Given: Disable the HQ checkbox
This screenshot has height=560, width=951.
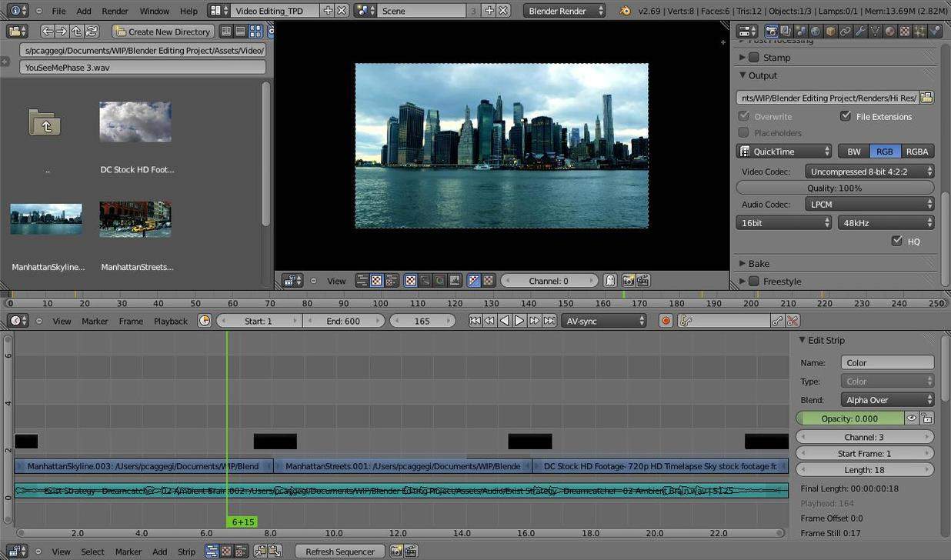Looking at the screenshot, I should click(x=896, y=242).
